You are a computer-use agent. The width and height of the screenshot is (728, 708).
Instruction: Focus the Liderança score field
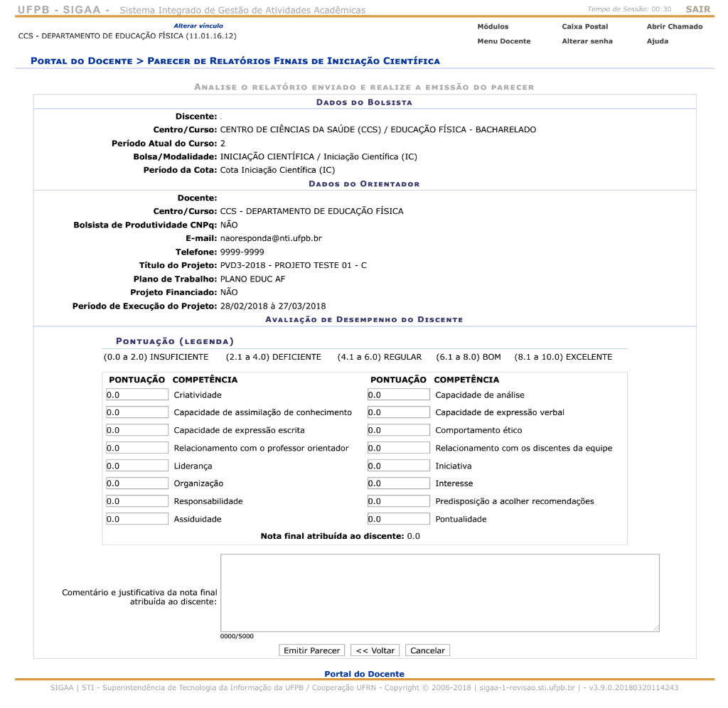[136, 466]
